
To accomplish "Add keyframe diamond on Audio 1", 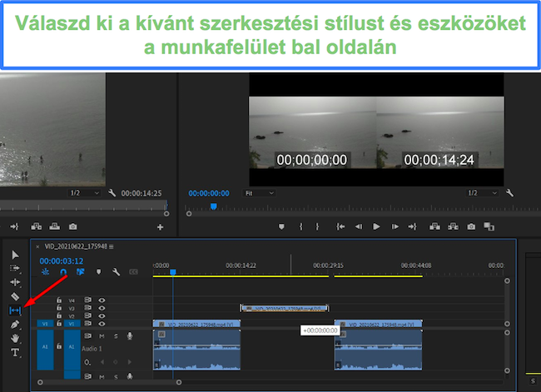I will point(116,362).
